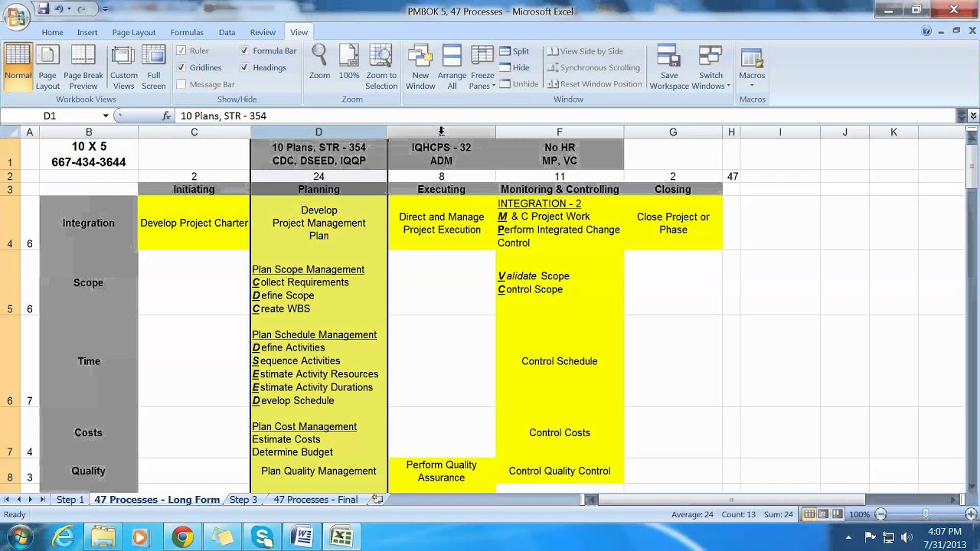Open the Zoom dialog
Screen dimensions: 980x551
pos(319,63)
